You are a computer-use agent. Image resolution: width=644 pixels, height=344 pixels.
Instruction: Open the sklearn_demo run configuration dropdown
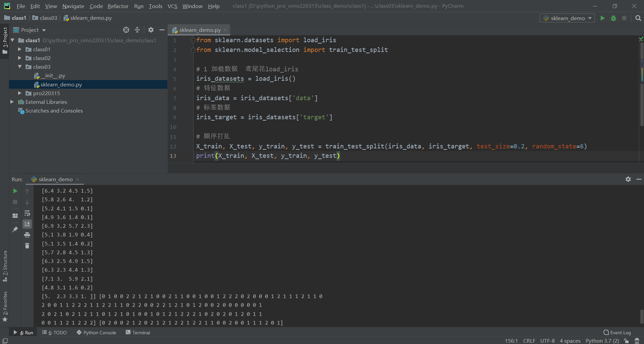click(x=567, y=18)
